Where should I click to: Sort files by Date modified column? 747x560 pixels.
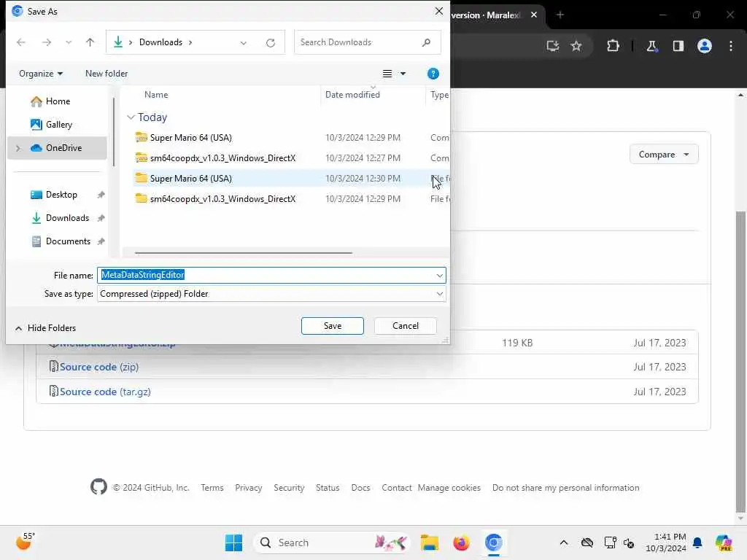[x=352, y=94]
